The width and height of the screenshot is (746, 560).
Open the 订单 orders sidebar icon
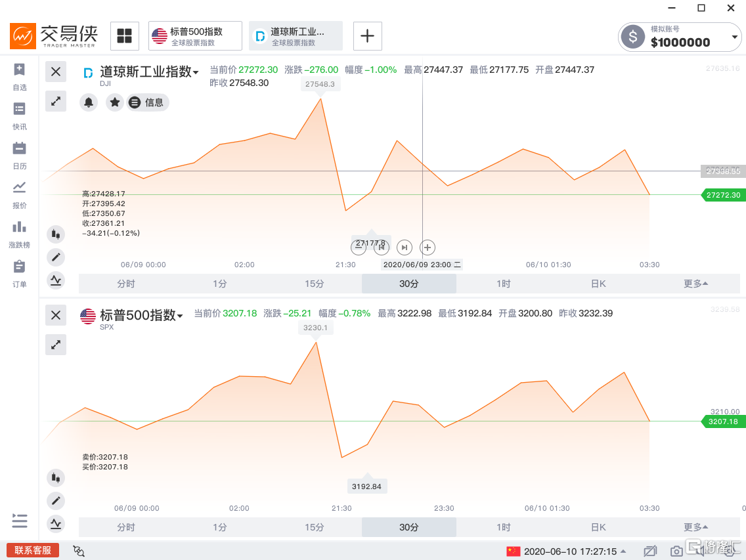click(20, 272)
